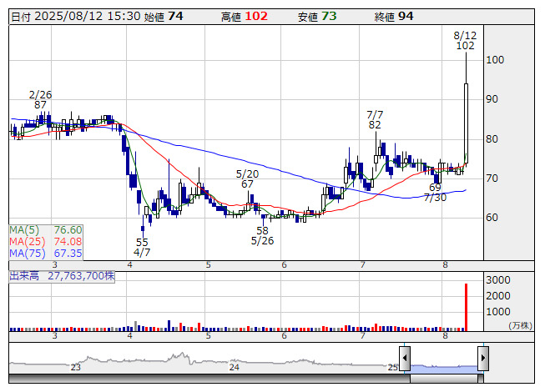
Task: Click the tall red volume bar for 8/12
Action: (466, 307)
